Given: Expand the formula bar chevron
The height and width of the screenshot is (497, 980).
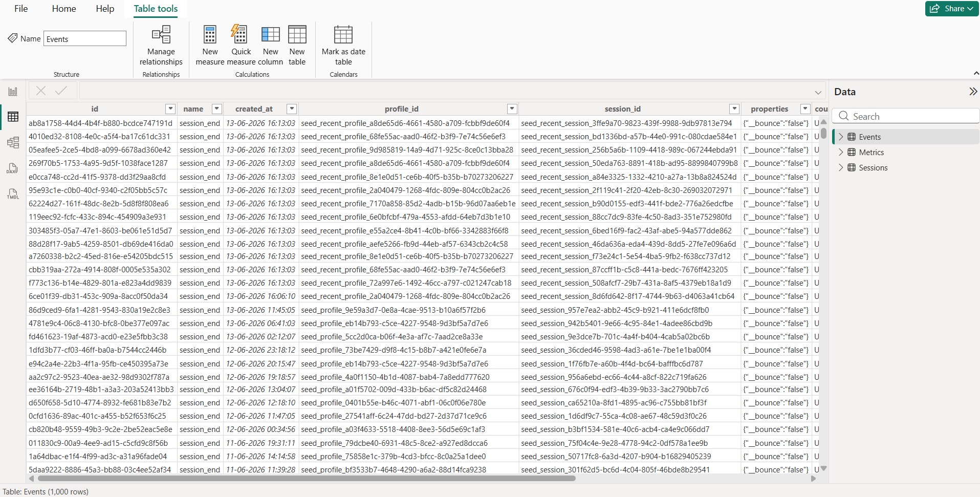Looking at the screenshot, I should coord(818,93).
